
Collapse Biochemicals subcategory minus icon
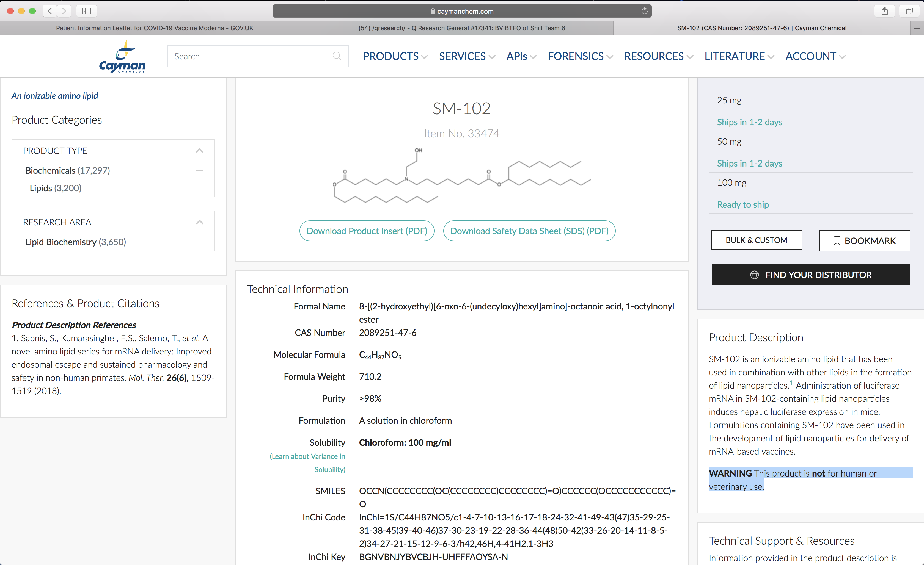[199, 170]
